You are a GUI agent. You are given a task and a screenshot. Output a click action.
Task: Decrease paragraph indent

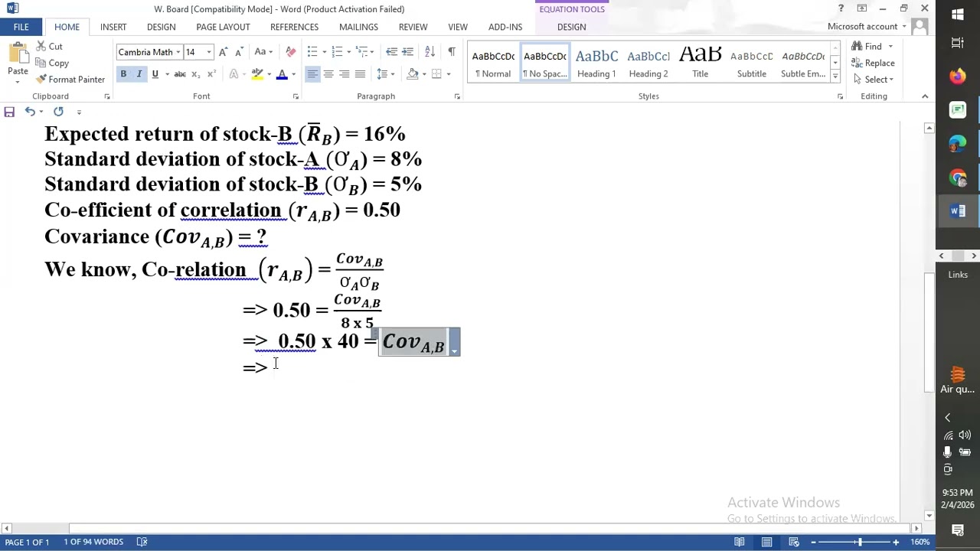coord(391,52)
